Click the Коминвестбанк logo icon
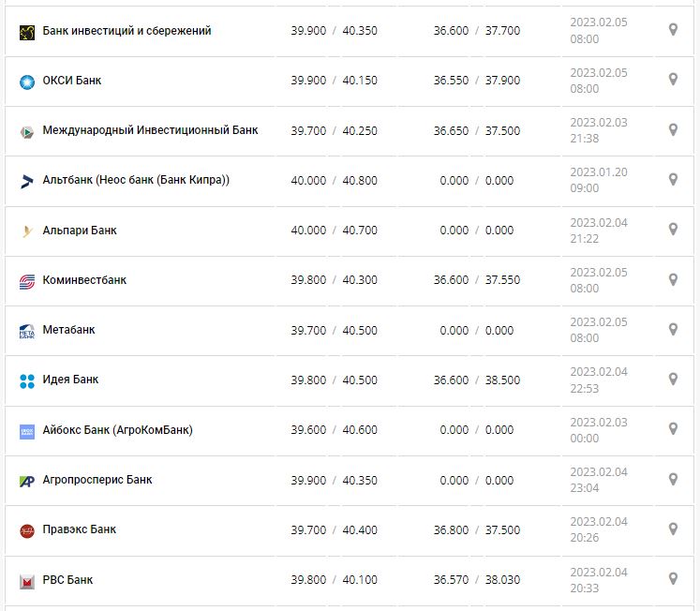 tap(26, 281)
